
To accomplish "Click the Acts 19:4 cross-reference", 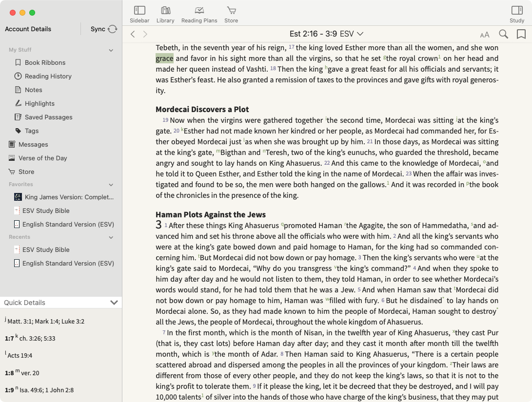I will tap(20, 356).
